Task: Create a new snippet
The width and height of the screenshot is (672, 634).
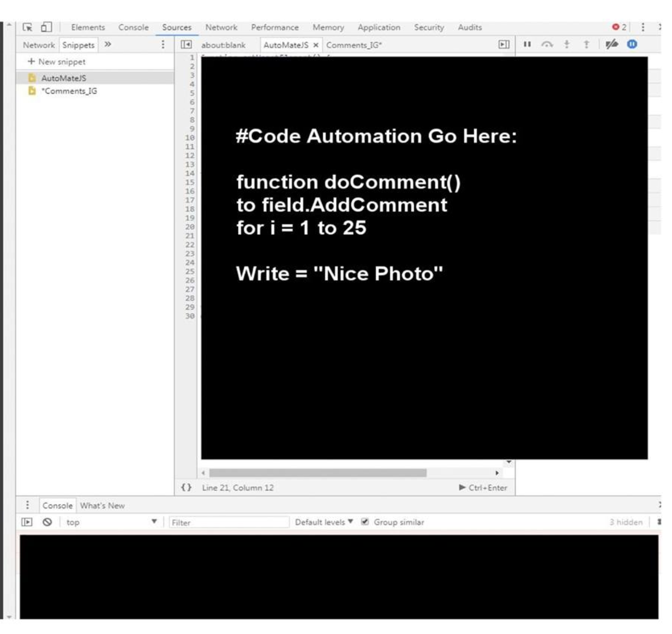Action: coord(56,62)
